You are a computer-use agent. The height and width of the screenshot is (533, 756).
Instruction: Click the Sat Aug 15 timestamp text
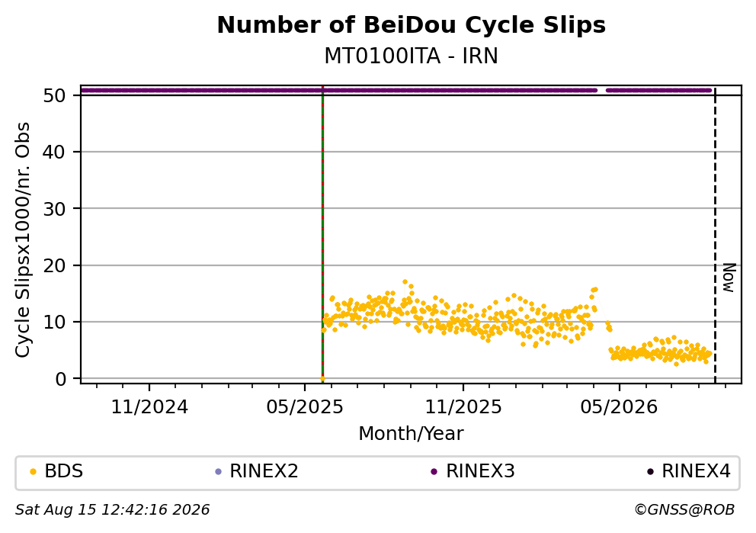click(x=112, y=510)
